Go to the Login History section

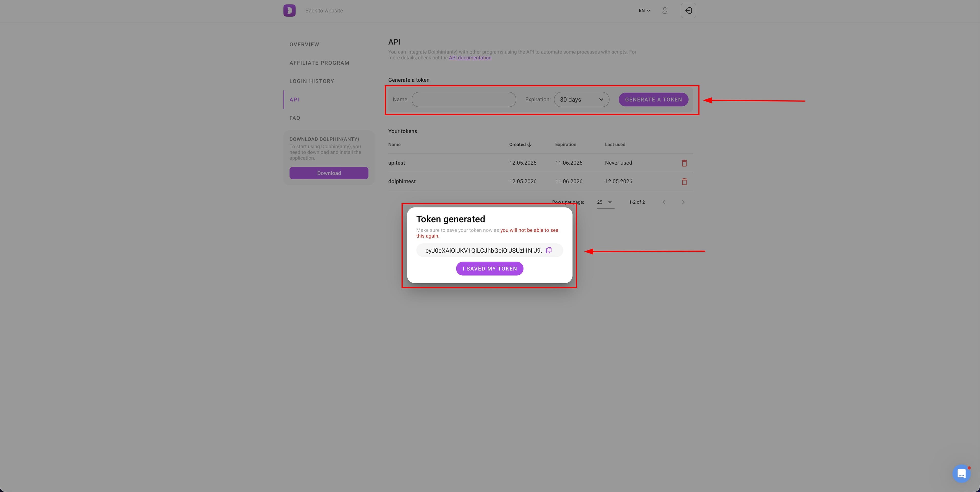pos(312,81)
